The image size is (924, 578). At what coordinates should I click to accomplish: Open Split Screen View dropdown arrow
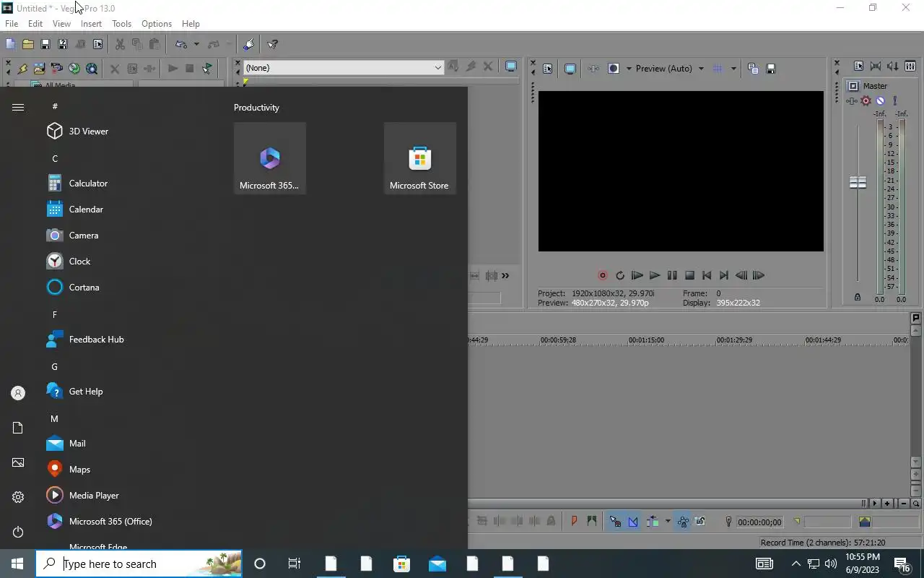tap(628, 69)
